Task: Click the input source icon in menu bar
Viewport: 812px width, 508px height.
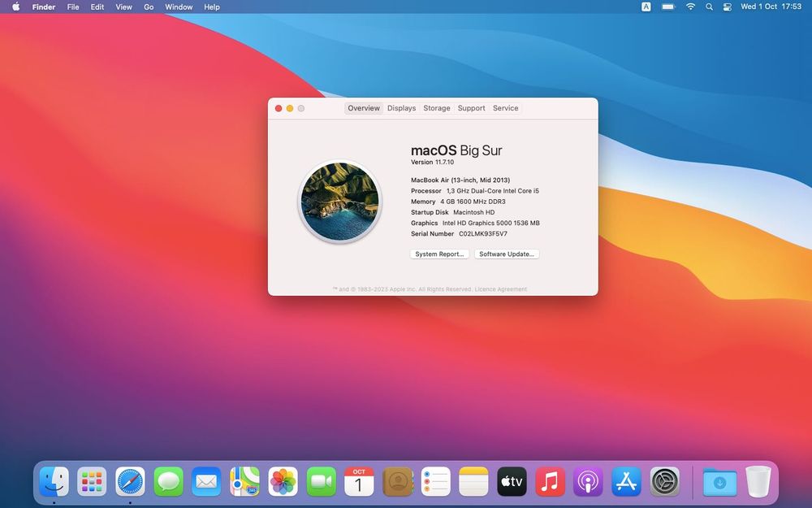Action: [x=646, y=7]
